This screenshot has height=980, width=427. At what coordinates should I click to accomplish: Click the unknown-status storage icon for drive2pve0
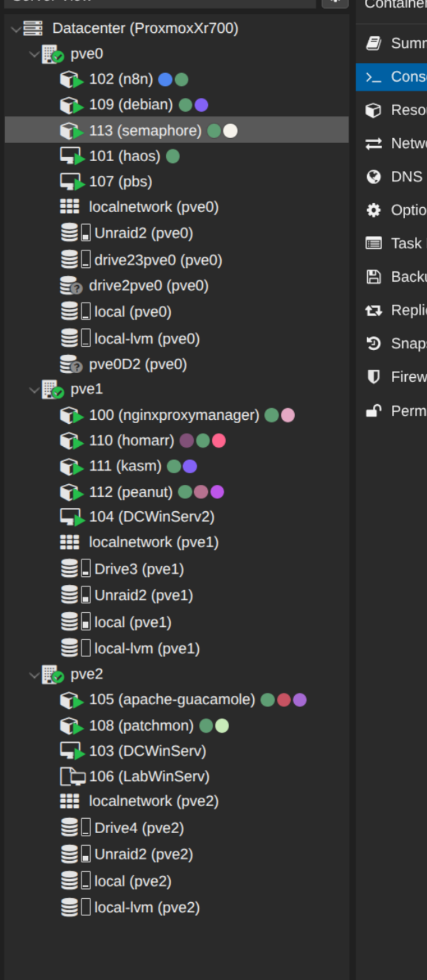[x=71, y=286]
